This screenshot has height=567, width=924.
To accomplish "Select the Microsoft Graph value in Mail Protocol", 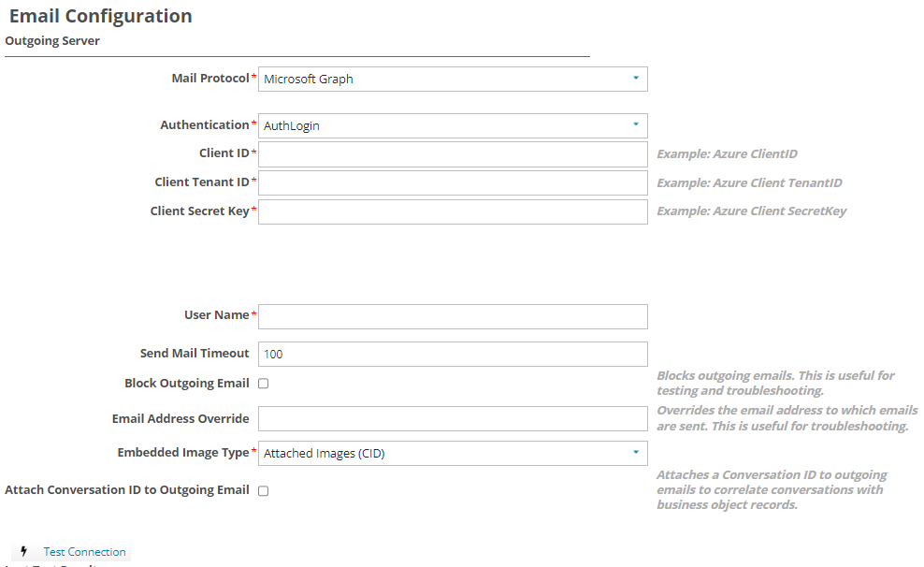I will [x=309, y=79].
